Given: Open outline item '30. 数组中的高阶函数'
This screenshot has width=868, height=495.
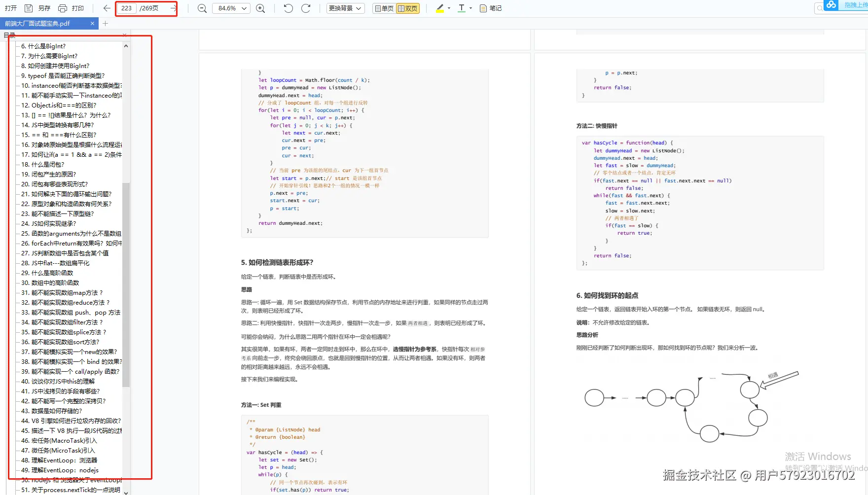Looking at the screenshot, I should pyautogui.click(x=50, y=283).
